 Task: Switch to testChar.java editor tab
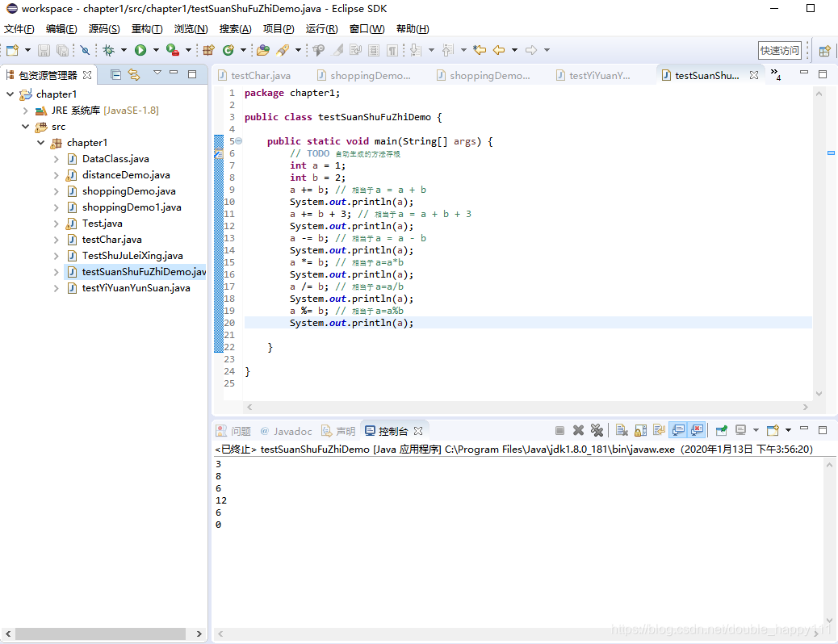(x=255, y=75)
